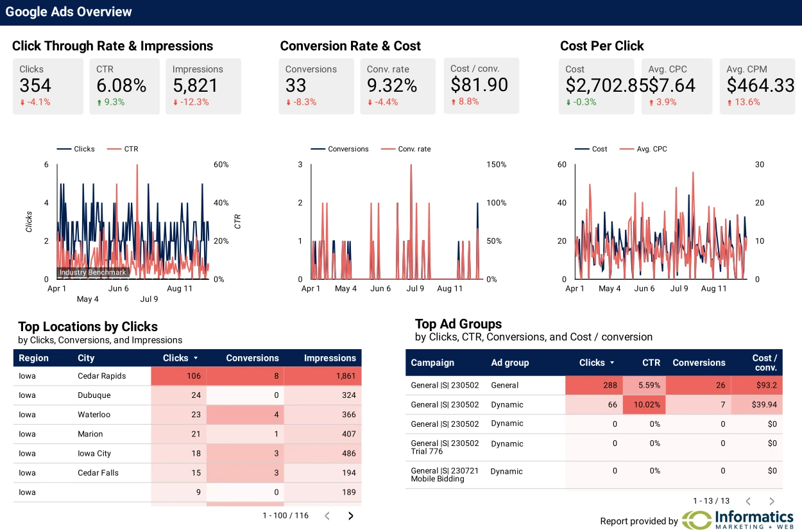Sort locations by Impressions column header
This screenshot has height=532, width=802.
click(330, 358)
